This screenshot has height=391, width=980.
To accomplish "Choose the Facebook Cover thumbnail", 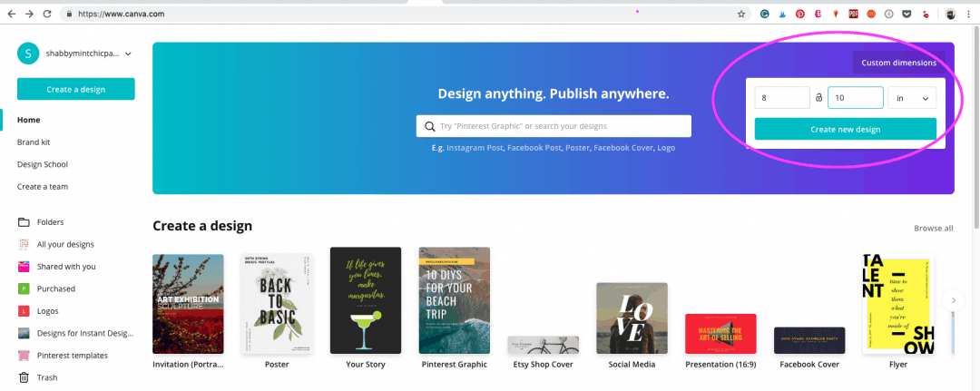I will click(x=809, y=340).
